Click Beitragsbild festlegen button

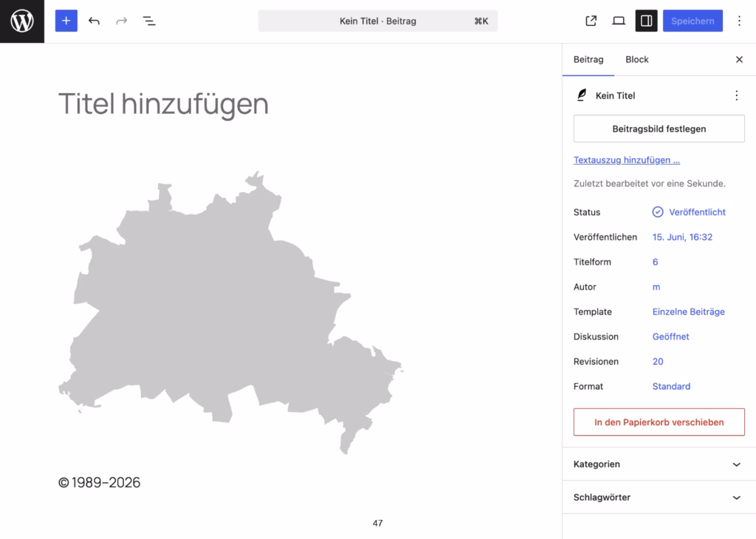pyautogui.click(x=659, y=128)
